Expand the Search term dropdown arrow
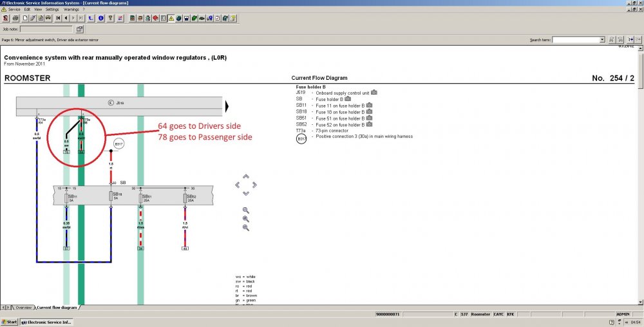644x327 pixels. click(x=602, y=40)
